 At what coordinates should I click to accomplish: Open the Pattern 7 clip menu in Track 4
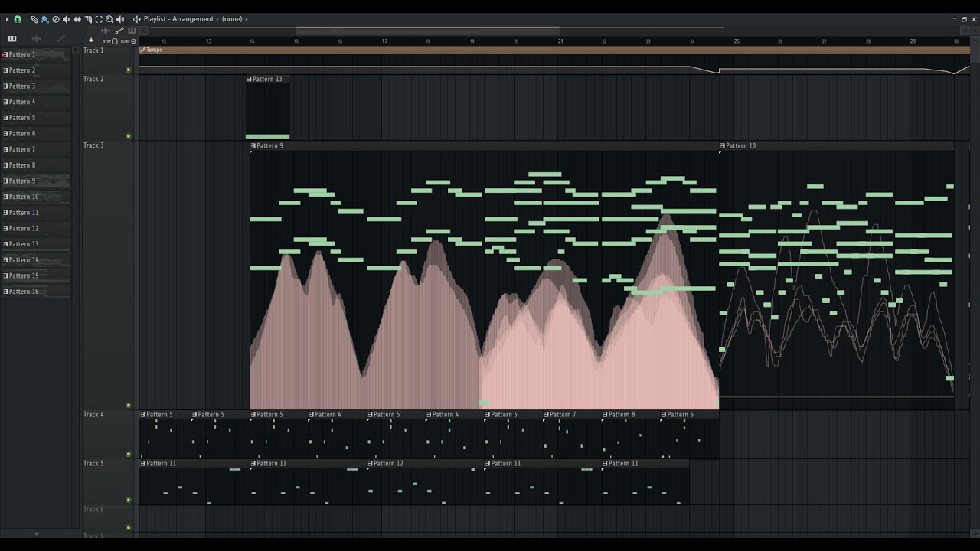(x=547, y=415)
